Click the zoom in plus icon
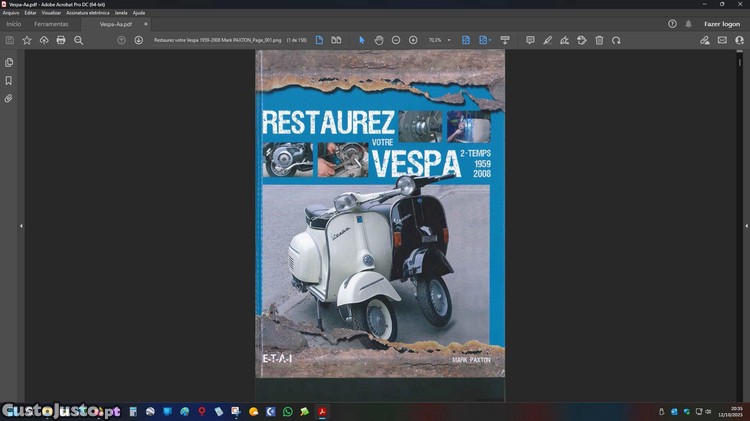 pyautogui.click(x=413, y=40)
